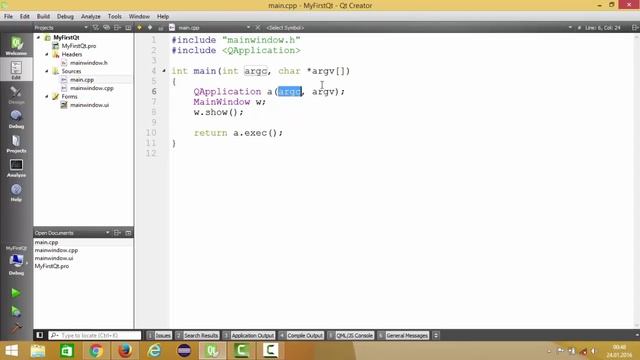This screenshot has height=360, width=640.
Task: Switch to Edit mode in sidebar
Action: tap(16, 70)
